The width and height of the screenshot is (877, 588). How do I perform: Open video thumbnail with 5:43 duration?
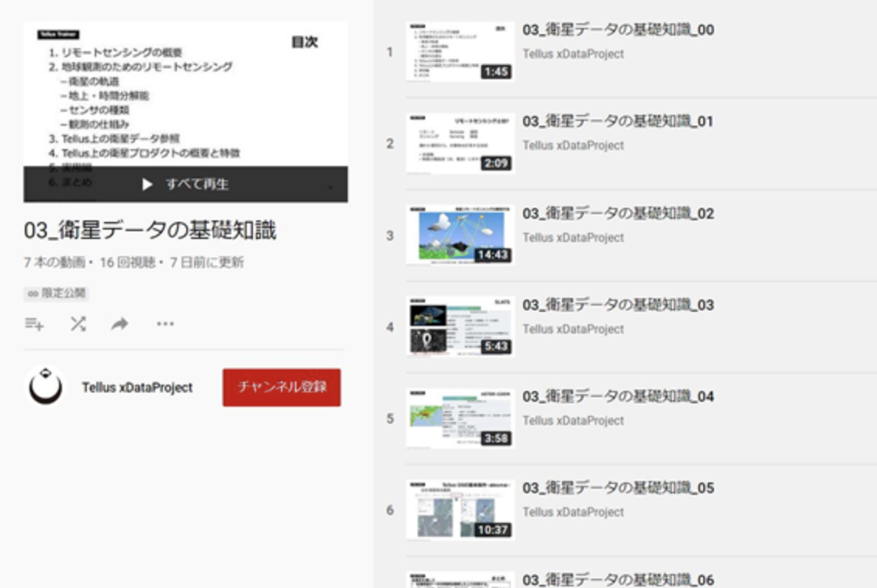click(459, 327)
